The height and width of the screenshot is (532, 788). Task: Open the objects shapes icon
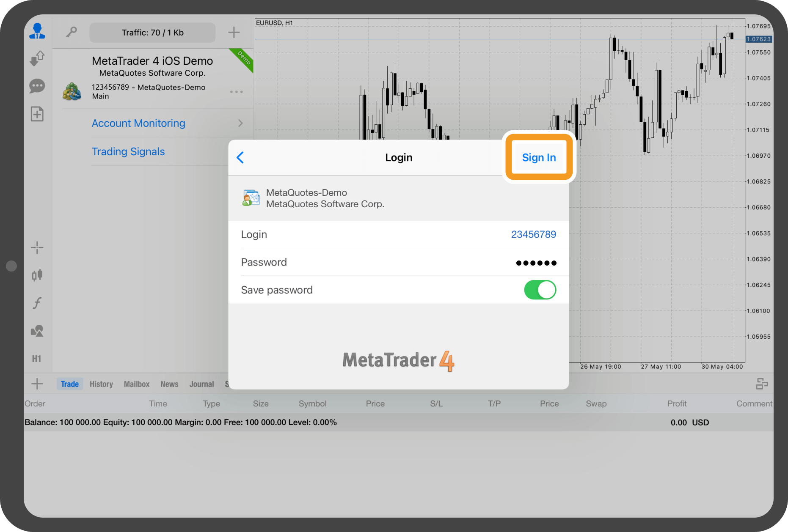(37, 331)
